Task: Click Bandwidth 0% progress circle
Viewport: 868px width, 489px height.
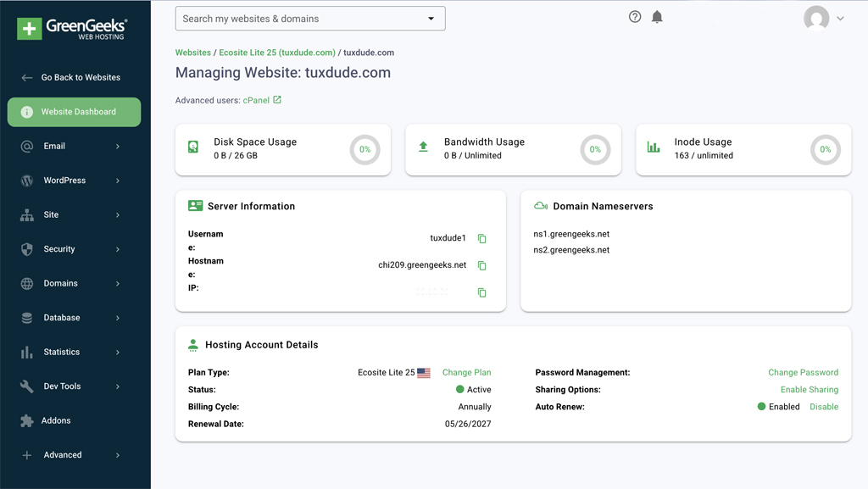Action: coord(595,149)
